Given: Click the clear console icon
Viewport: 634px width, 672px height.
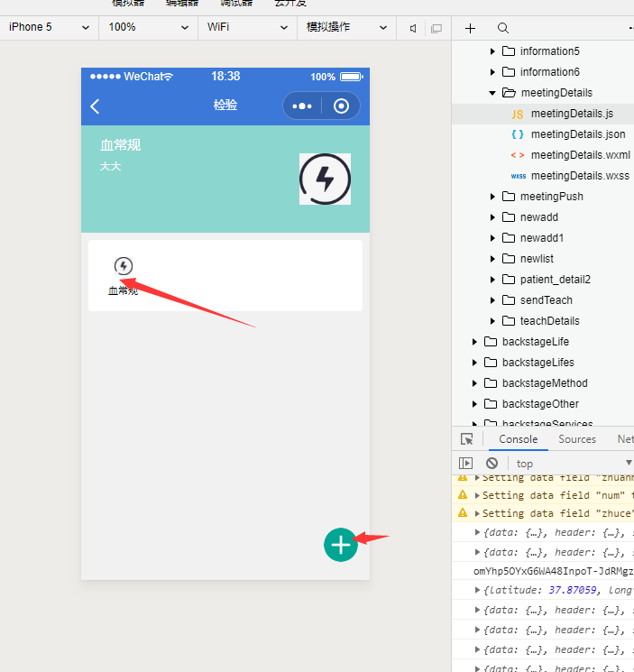Looking at the screenshot, I should (492, 464).
